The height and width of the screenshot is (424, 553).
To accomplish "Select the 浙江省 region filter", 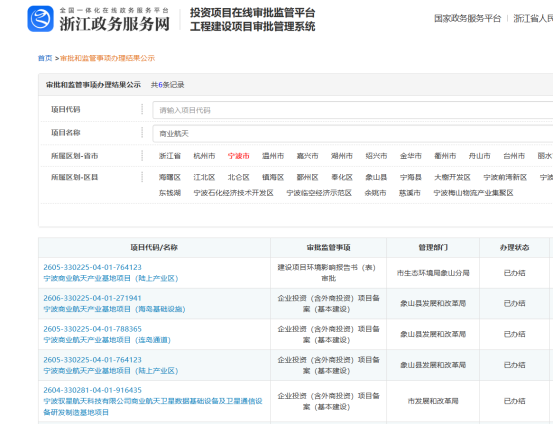I will 170,156.
